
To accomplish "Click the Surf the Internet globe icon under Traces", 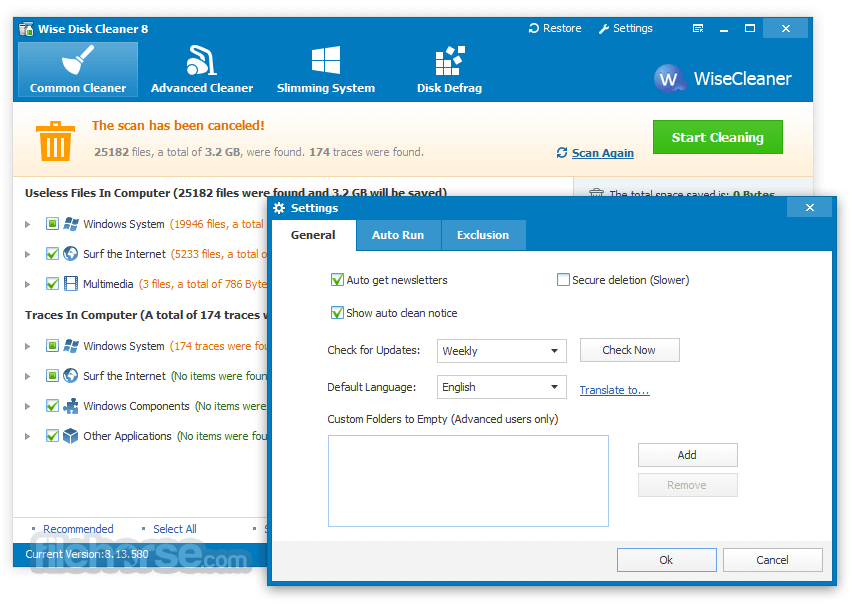I will point(71,376).
